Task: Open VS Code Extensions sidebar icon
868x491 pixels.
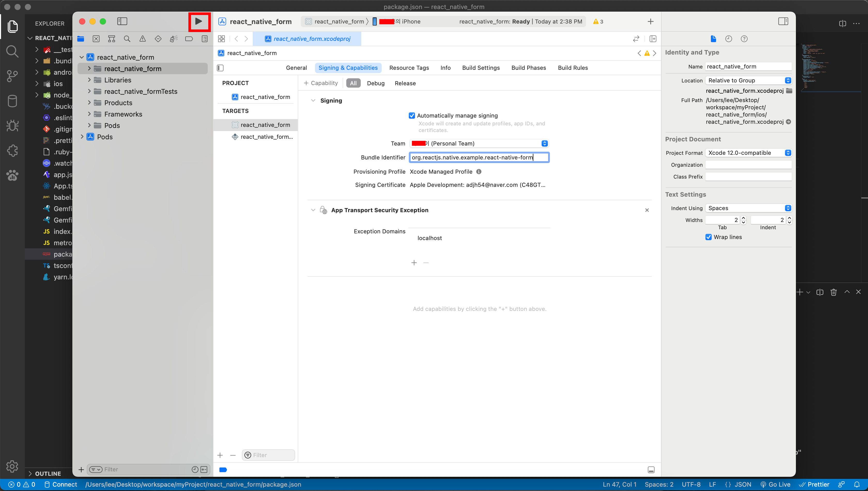Action: 12,150
